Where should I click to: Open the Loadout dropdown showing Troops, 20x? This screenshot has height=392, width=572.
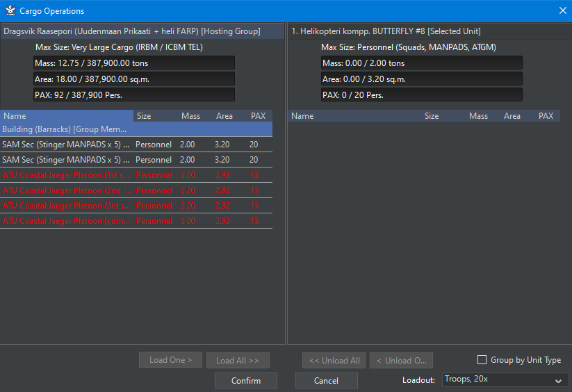505,379
